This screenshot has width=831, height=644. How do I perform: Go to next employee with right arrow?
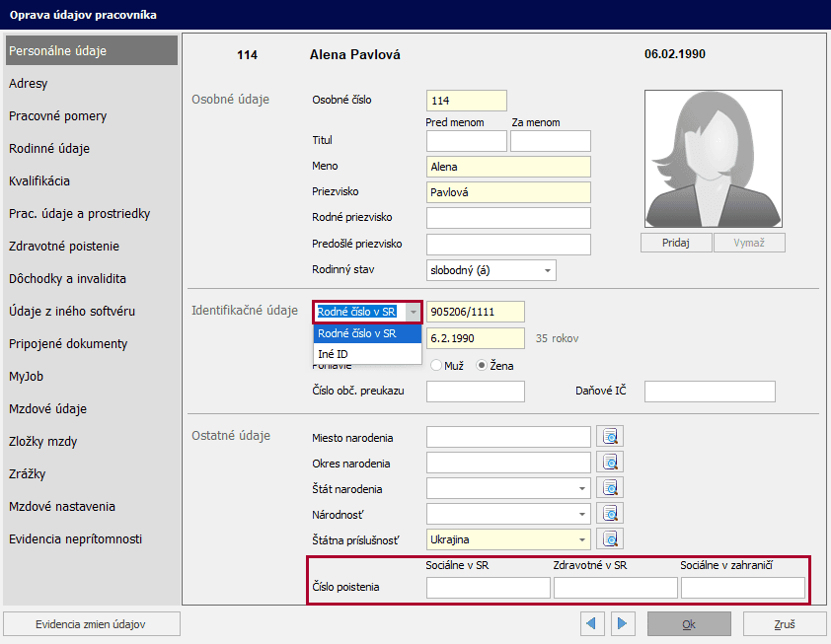(622, 624)
